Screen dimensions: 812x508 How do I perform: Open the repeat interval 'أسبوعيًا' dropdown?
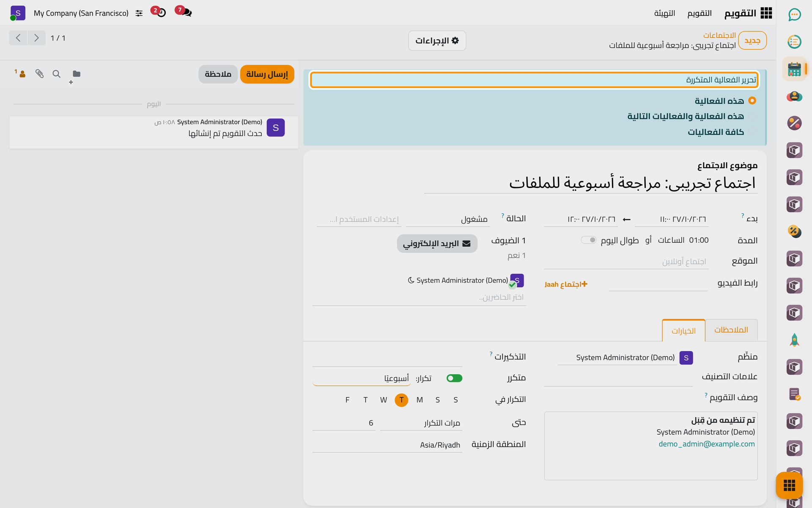click(x=362, y=378)
